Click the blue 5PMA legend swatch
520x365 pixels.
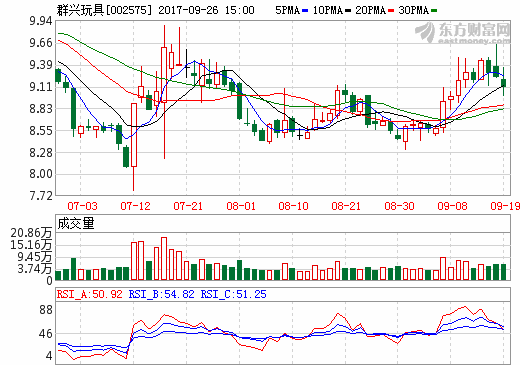305,11
